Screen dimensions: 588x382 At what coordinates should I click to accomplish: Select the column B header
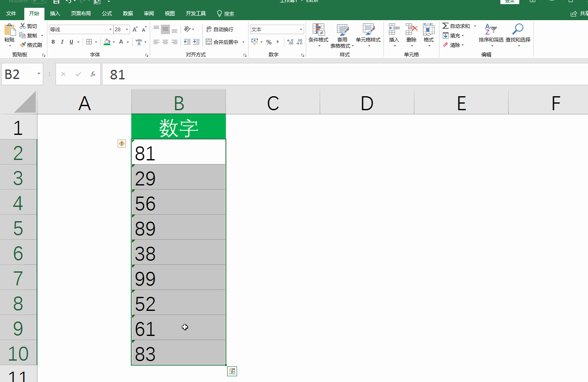click(179, 102)
